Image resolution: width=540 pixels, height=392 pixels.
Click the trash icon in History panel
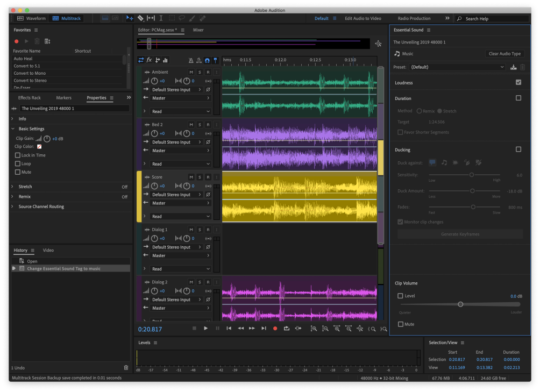click(x=126, y=368)
